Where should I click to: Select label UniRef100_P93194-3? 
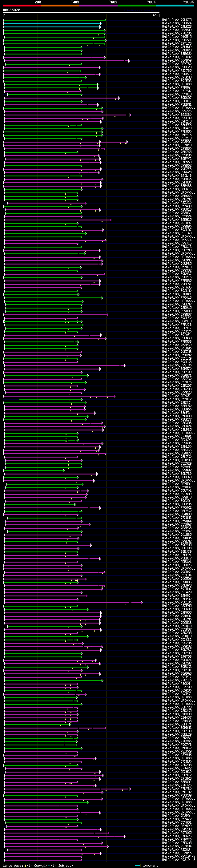[x=179, y=860]
